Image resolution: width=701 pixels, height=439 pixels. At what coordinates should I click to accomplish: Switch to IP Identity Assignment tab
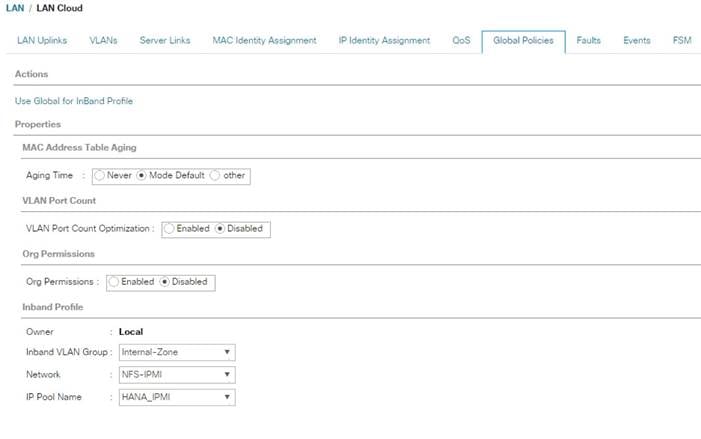click(x=384, y=40)
